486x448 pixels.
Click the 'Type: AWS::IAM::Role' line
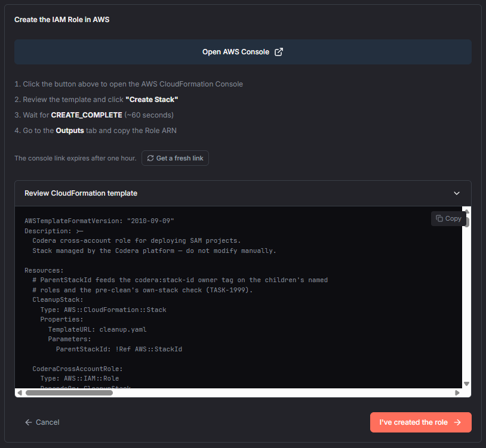click(79, 378)
